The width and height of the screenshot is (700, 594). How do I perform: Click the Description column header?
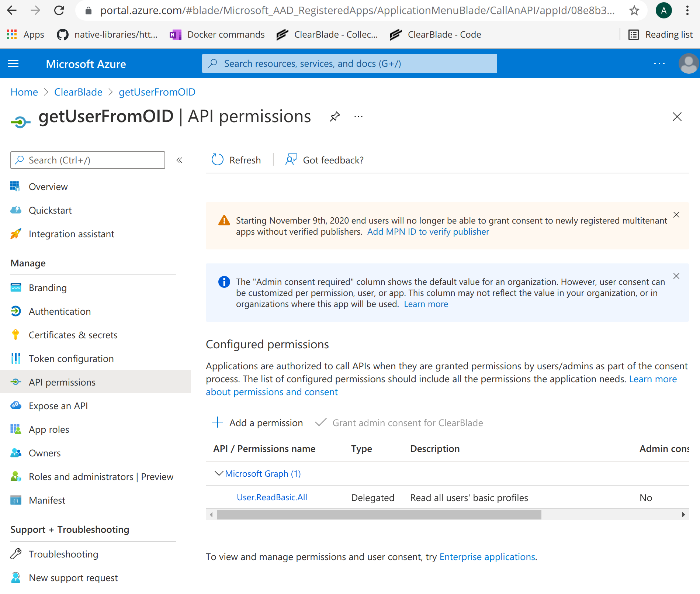(x=435, y=449)
